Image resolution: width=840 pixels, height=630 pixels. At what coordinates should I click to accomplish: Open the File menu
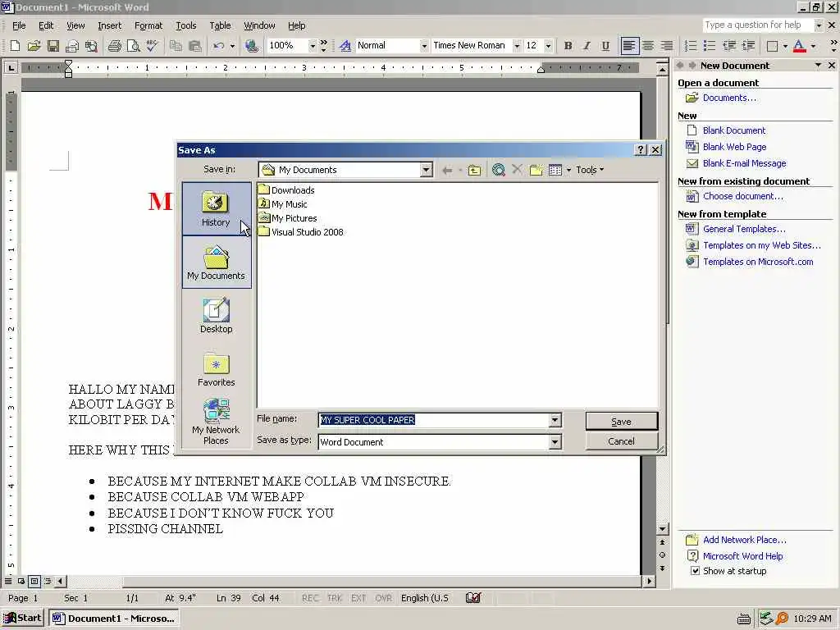[19, 25]
